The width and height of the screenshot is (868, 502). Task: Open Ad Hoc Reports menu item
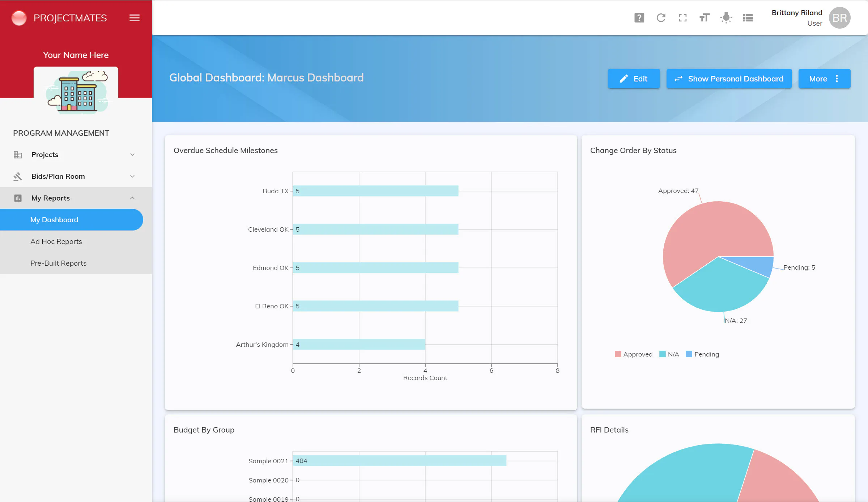point(56,241)
